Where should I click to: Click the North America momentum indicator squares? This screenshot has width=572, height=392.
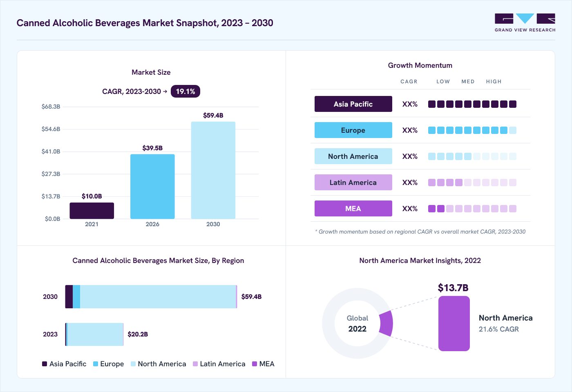tap(472, 156)
